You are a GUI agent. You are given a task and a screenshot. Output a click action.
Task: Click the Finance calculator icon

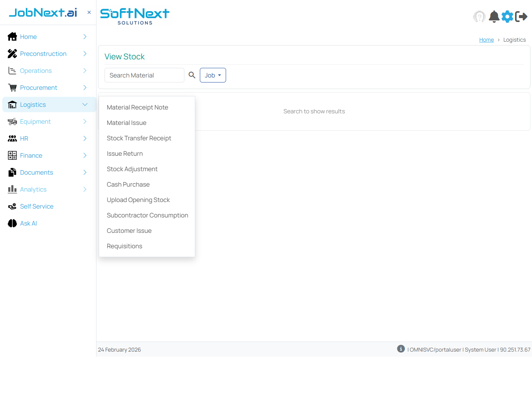click(x=12, y=155)
